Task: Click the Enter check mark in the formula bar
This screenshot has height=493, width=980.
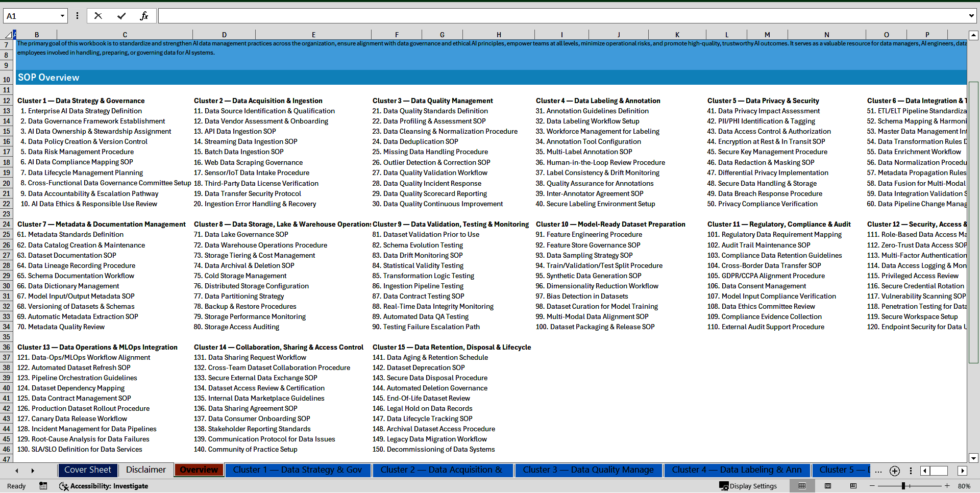Action: (121, 15)
